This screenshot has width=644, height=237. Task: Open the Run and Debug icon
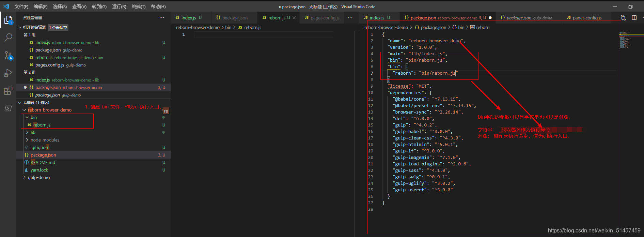tap(8, 73)
